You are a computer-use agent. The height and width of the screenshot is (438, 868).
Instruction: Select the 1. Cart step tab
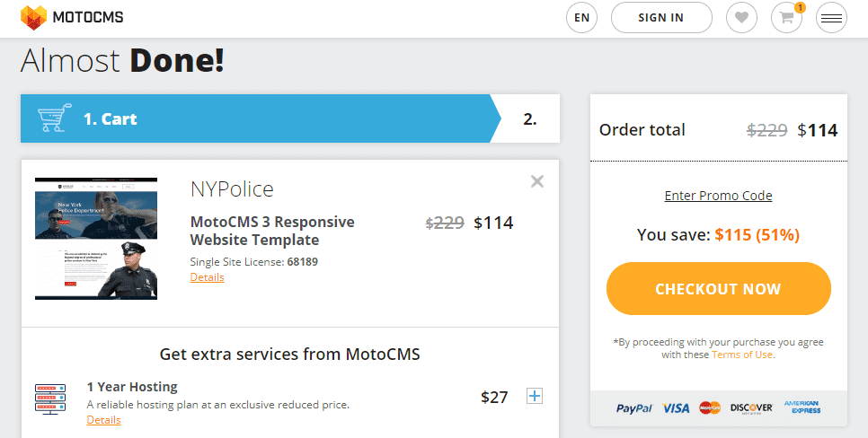pyautogui.click(x=261, y=118)
